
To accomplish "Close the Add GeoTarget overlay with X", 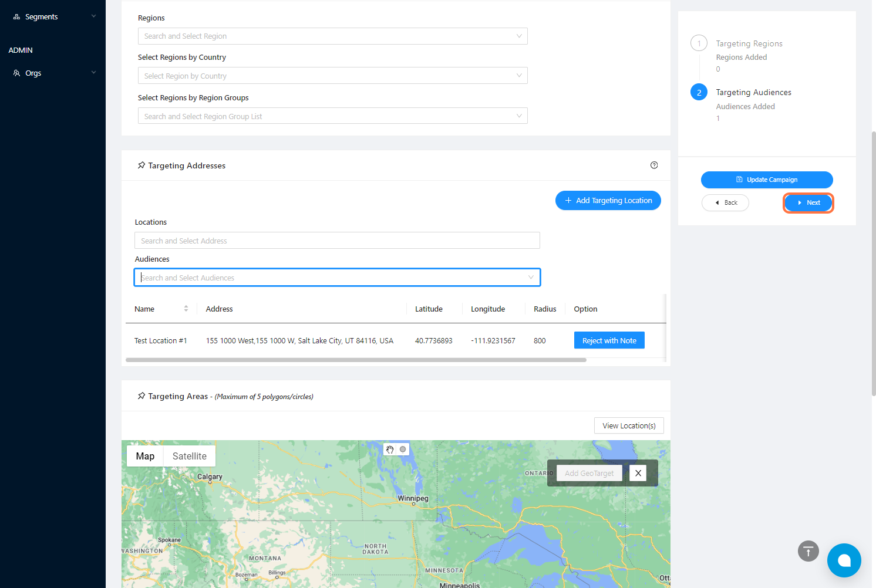I will 638,474.
